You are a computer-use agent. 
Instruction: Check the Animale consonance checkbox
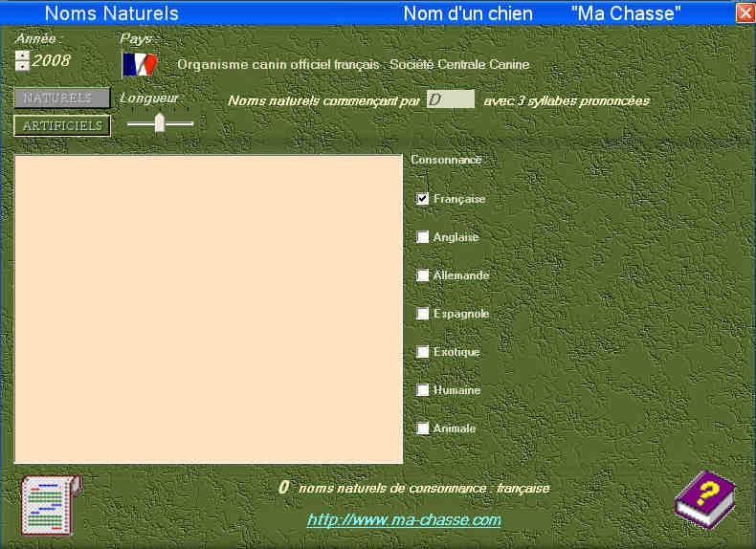pyautogui.click(x=422, y=428)
